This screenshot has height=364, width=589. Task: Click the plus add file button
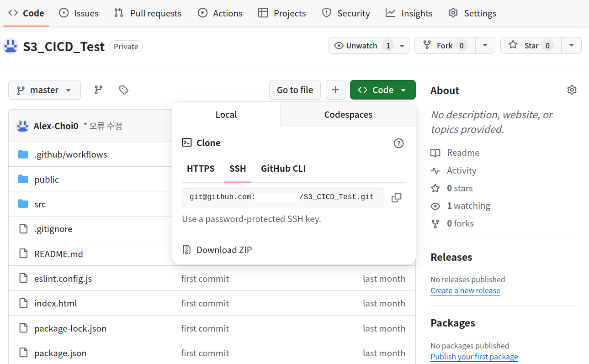[335, 90]
